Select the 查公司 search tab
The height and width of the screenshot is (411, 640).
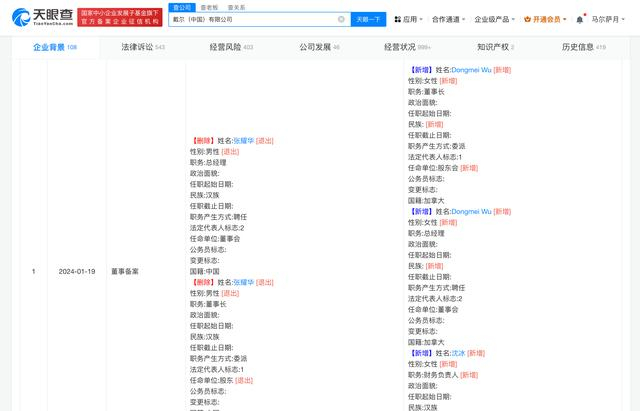click(182, 7)
